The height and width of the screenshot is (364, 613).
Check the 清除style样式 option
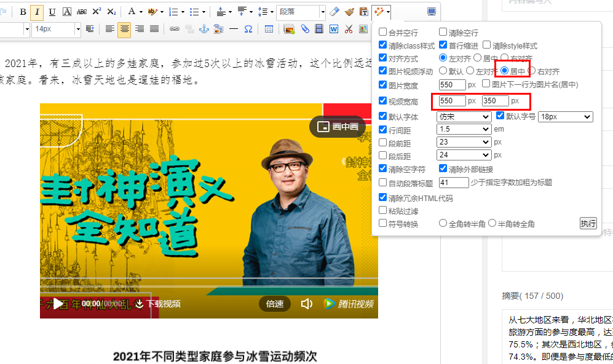[487, 45]
